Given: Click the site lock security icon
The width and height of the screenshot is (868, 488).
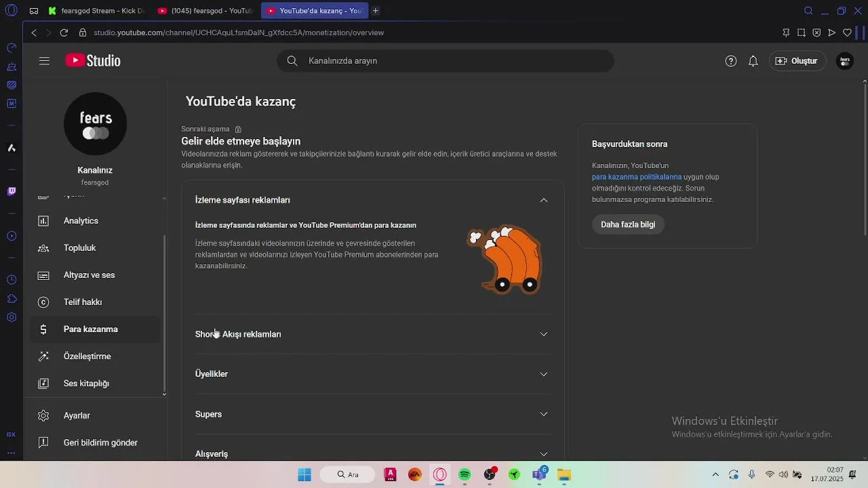Looking at the screenshot, I should [83, 33].
